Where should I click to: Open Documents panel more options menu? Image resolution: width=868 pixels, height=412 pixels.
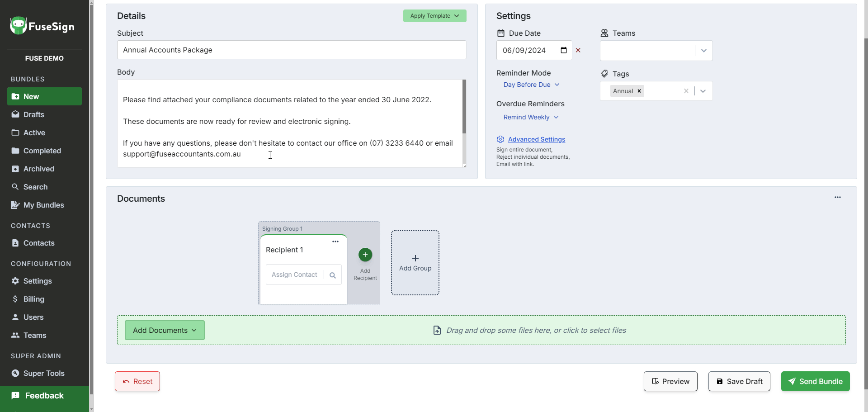pyautogui.click(x=837, y=197)
